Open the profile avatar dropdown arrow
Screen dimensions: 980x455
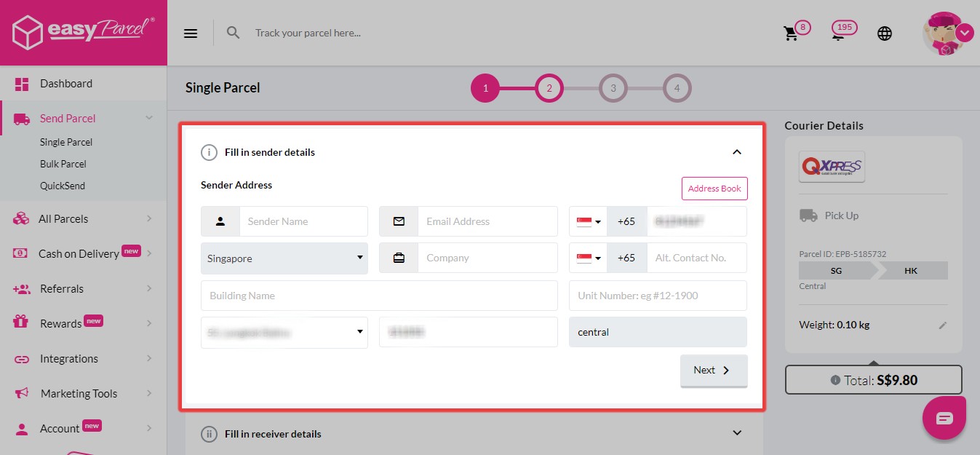pyautogui.click(x=965, y=33)
